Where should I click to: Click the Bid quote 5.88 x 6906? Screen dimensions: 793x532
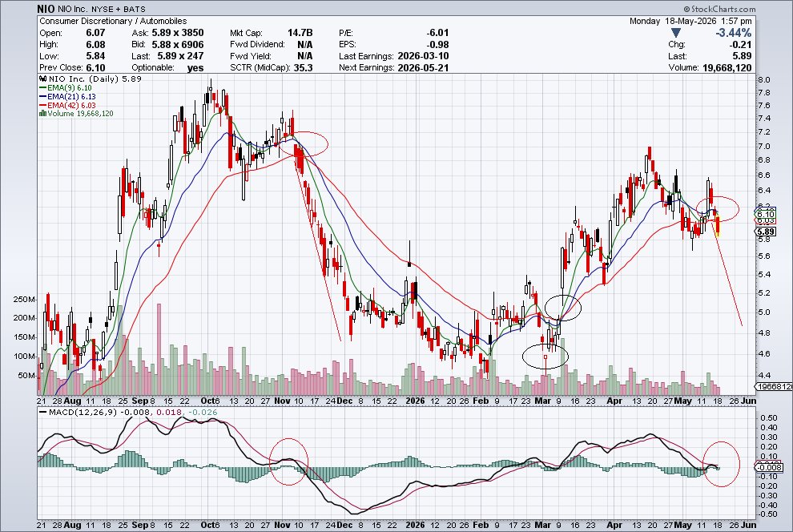point(178,45)
